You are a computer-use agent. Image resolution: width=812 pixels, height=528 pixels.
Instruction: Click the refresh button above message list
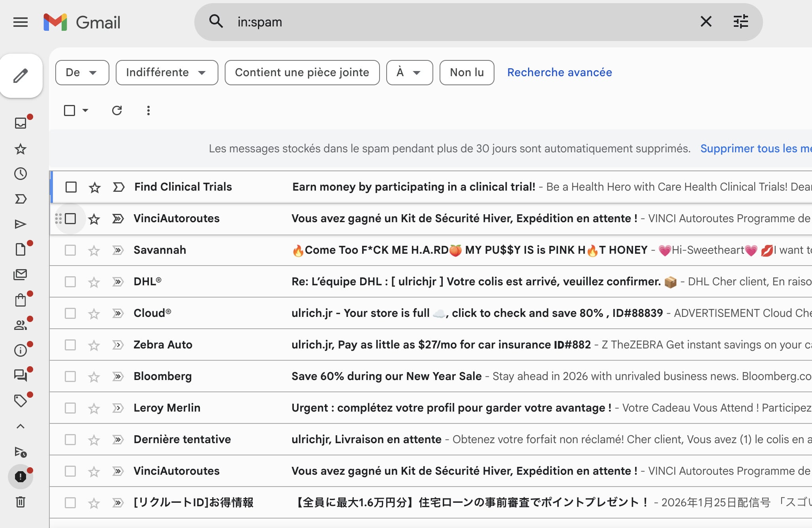pyautogui.click(x=117, y=110)
